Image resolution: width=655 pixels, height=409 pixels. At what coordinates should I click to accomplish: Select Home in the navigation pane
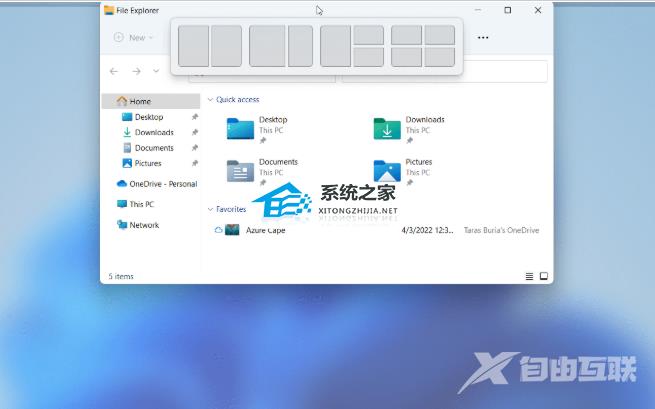[x=139, y=101]
